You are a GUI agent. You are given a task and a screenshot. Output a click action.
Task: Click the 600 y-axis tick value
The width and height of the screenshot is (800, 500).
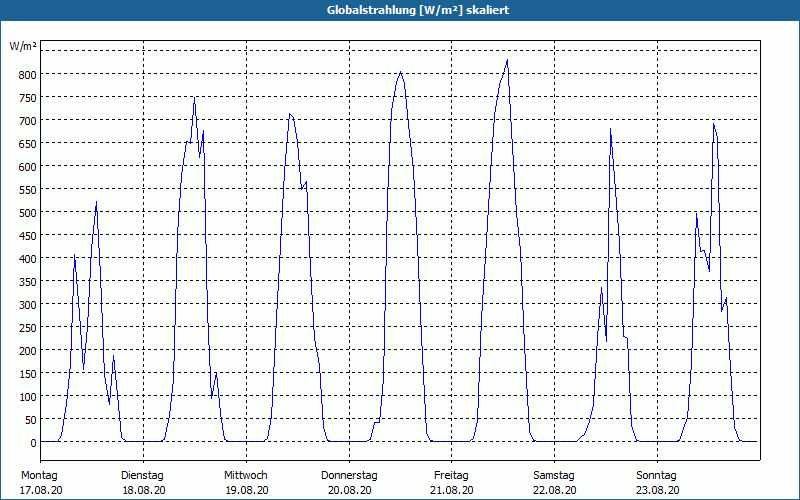point(28,167)
